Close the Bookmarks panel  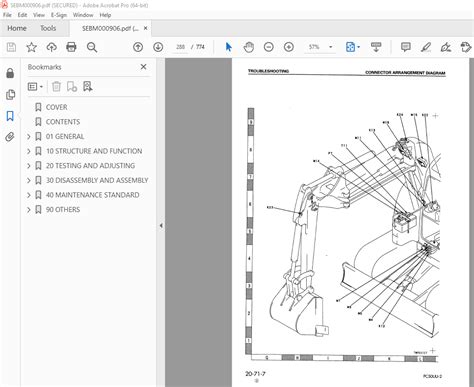tap(143, 67)
